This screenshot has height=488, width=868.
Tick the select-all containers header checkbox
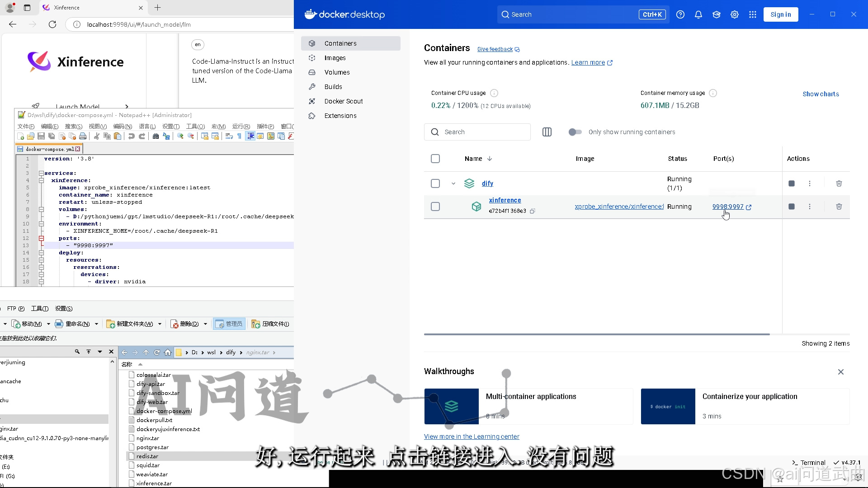point(435,159)
